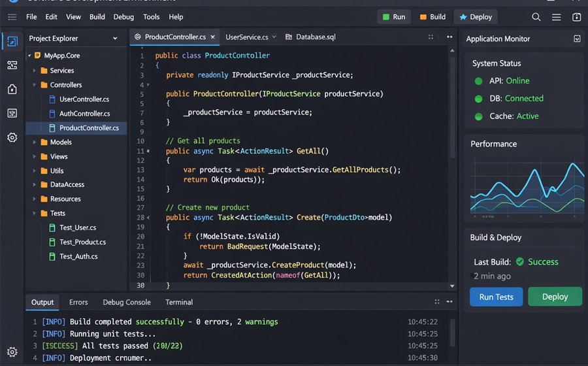This screenshot has height=366, width=588.
Task: Click the editor scrollbar down arrow
Action: [x=452, y=286]
